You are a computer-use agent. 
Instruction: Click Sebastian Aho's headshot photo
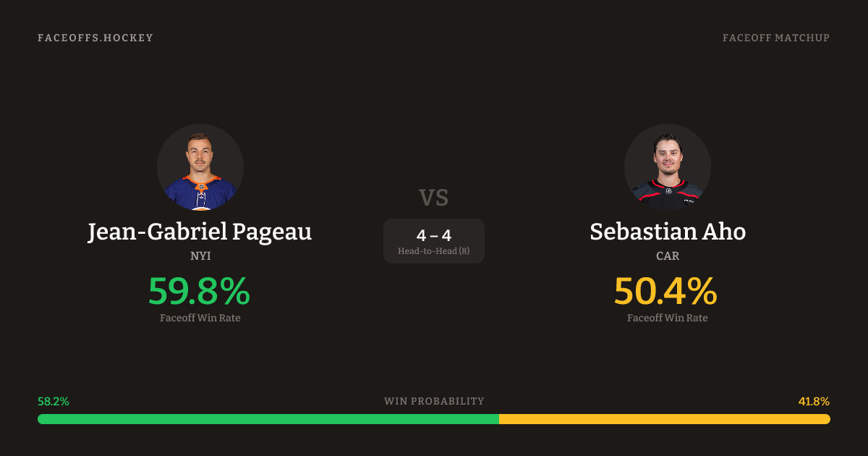pyautogui.click(x=668, y=167)
